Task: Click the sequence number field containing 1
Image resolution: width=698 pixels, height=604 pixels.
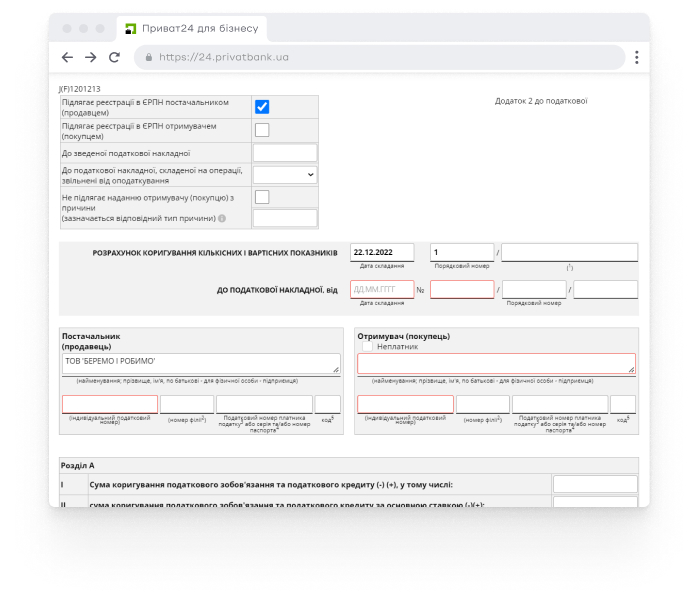Action: 462,252
